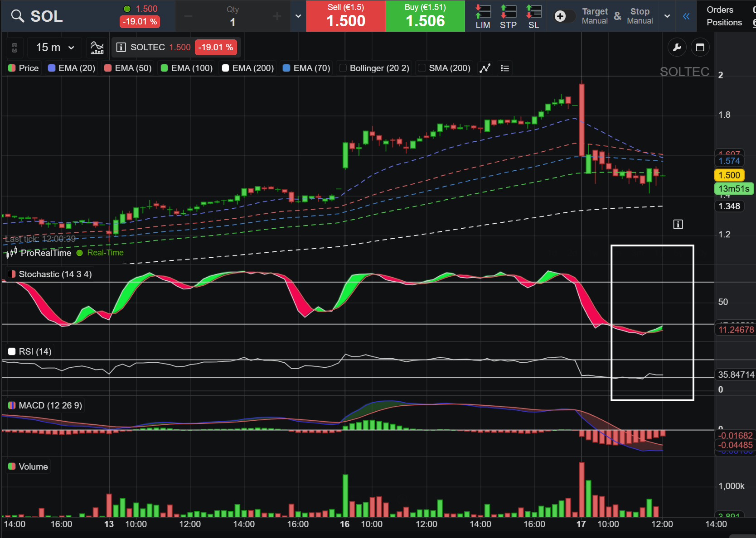Click the detach chart window icon
The image size is (756, 538).
click(700, 48)
